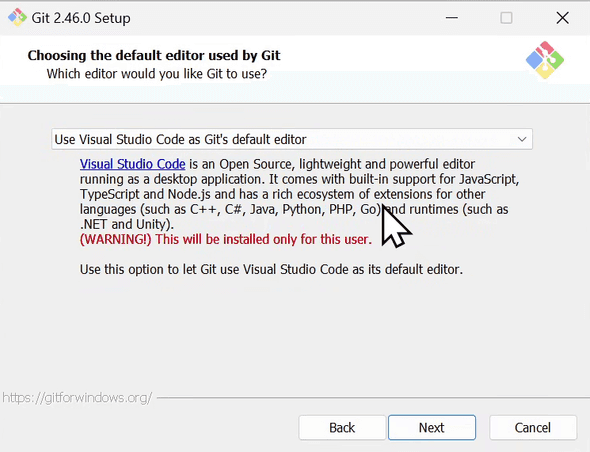Viewport: 590px width, 452px height.
Task: Open the default editor combo box
Action: (292, 139)
